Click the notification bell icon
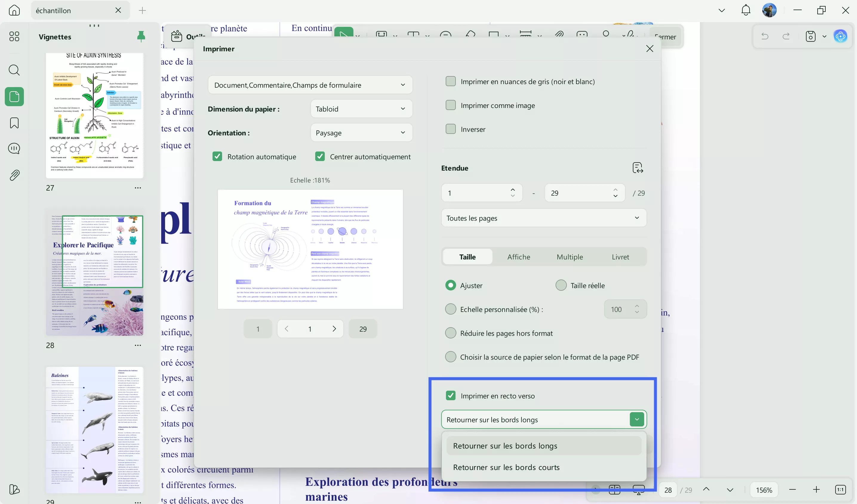Image resolution: width=857 pixels, height=504 pixels. (x=745, y=10)
